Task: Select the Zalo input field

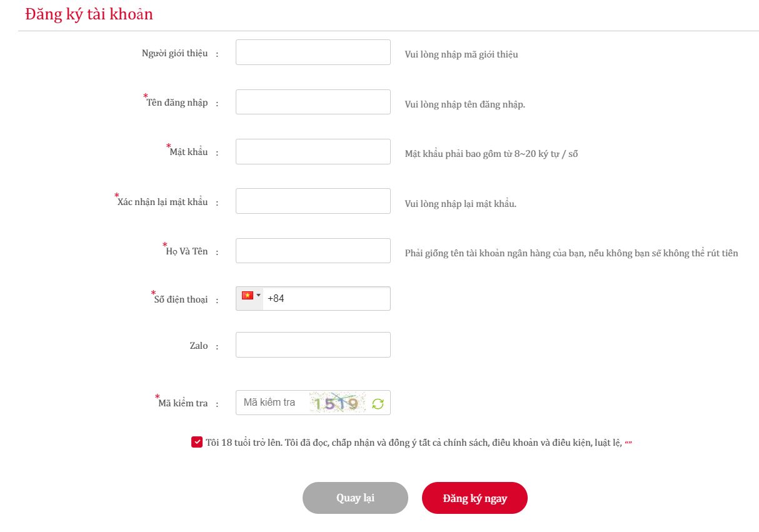Action: tap(313, 345)
